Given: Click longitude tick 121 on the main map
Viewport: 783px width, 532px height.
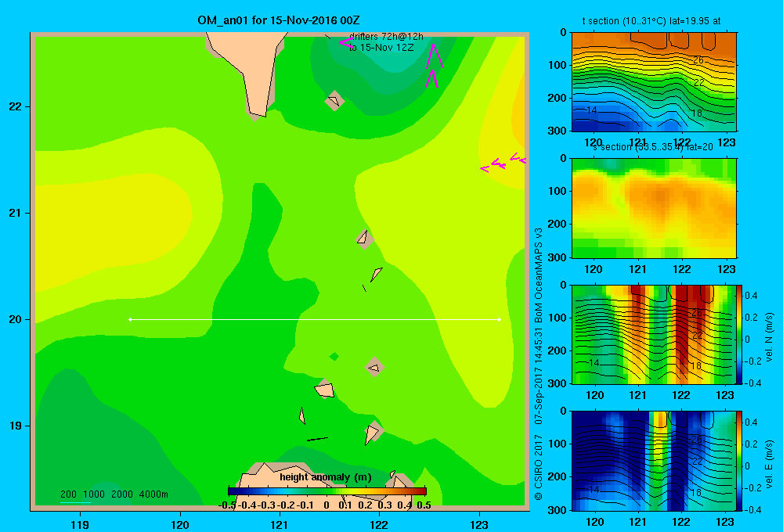Looking at the screenshot, I should (280, 524).
